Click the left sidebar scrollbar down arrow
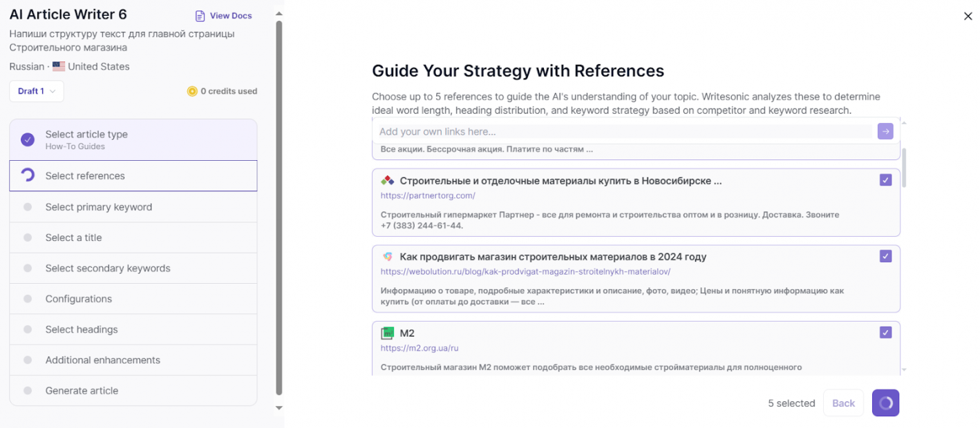 (x=279, y=408)
